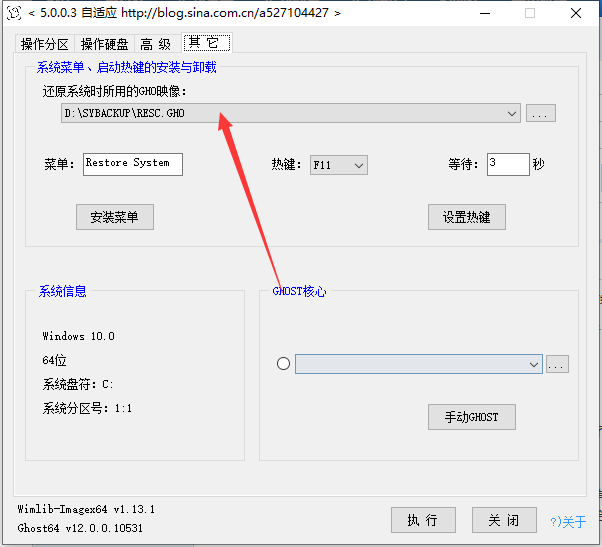602x547 pixels.
Task: Open the 高级 tab
Action: (155, 44)
